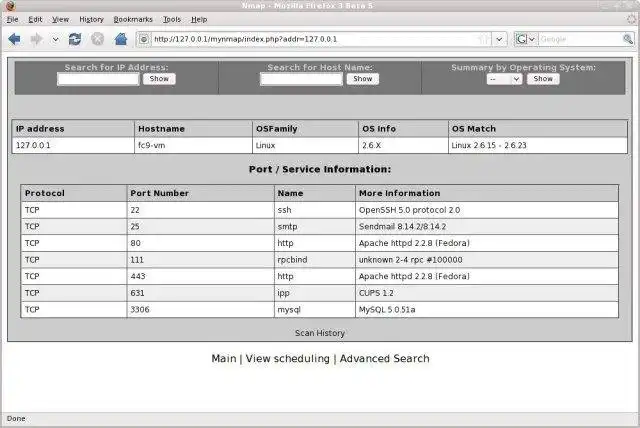The height and width of the screenshot is (428, 640).
Task: Click the Search for IP Address input
Action: 98,79
